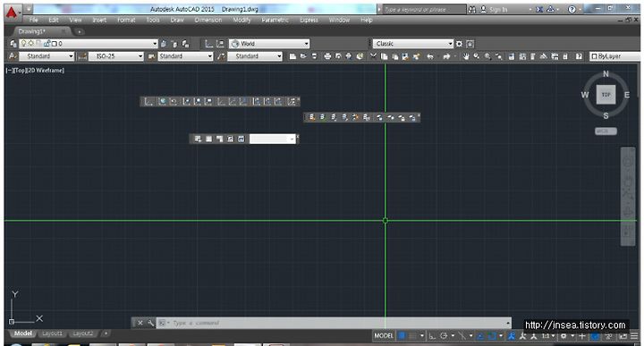Viewport: 644px width, 346px height.
Task: Open the Format menu
Action: [x=126, y=20]
